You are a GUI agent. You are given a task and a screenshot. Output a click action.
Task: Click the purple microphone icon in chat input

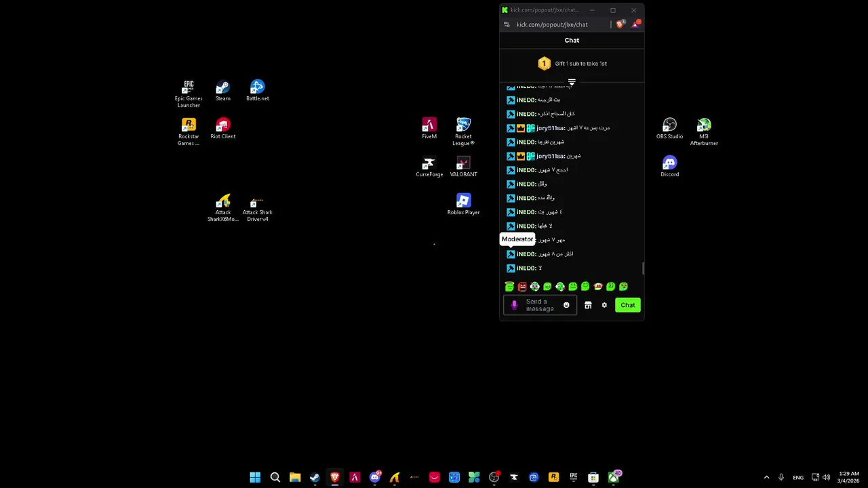point(514,305)
